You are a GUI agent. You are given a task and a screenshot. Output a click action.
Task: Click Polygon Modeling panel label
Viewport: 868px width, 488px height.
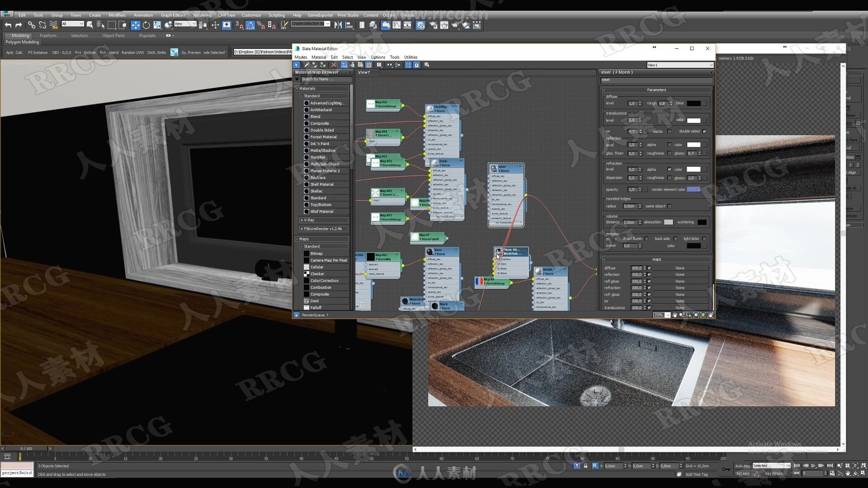click(x=22, y=42)
